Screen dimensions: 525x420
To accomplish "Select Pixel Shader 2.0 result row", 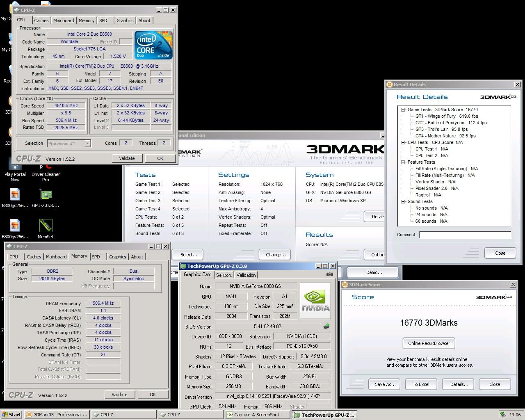I will point(437,188).
